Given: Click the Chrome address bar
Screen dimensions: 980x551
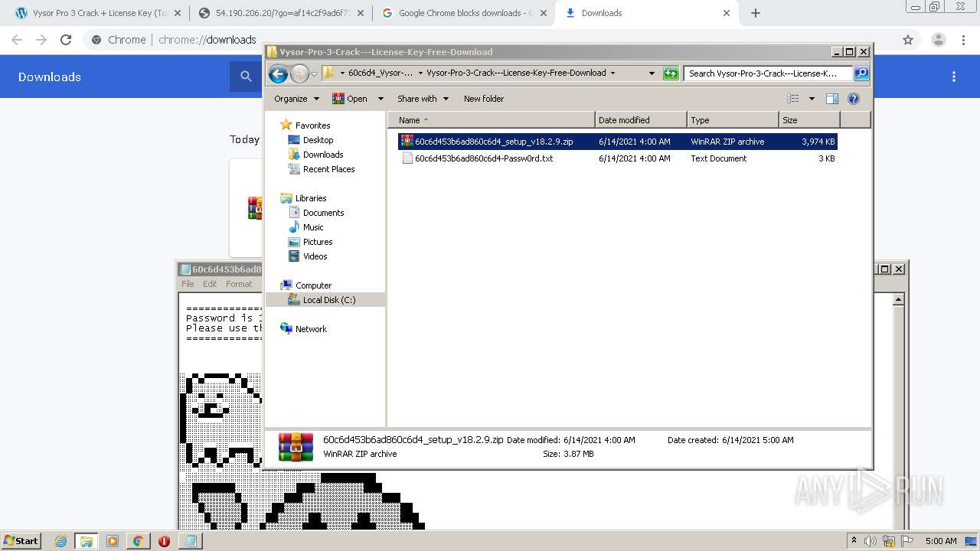Looking at the screenshot, I should (490, 40).
